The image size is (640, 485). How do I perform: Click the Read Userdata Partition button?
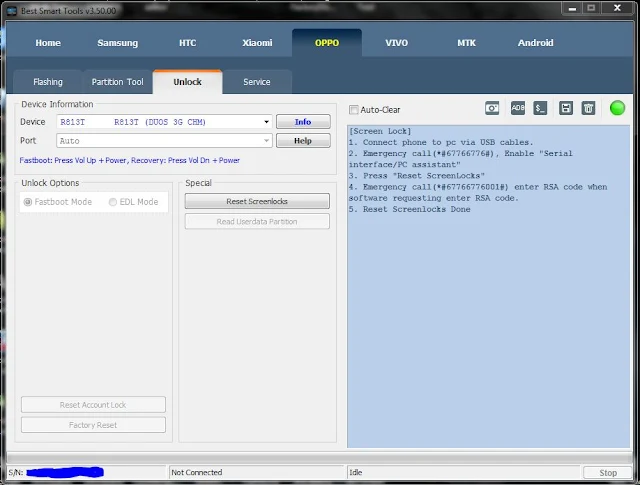pos(257,222)
